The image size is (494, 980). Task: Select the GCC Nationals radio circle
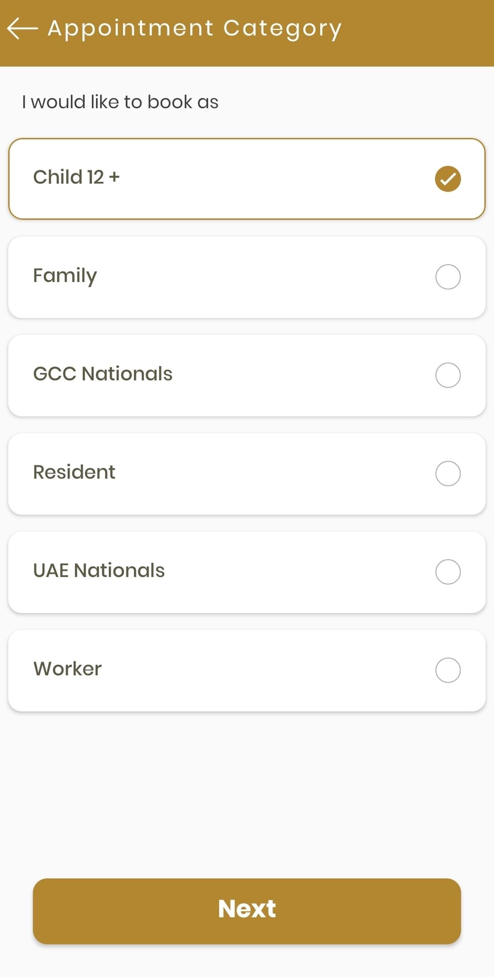click(448, 375)
